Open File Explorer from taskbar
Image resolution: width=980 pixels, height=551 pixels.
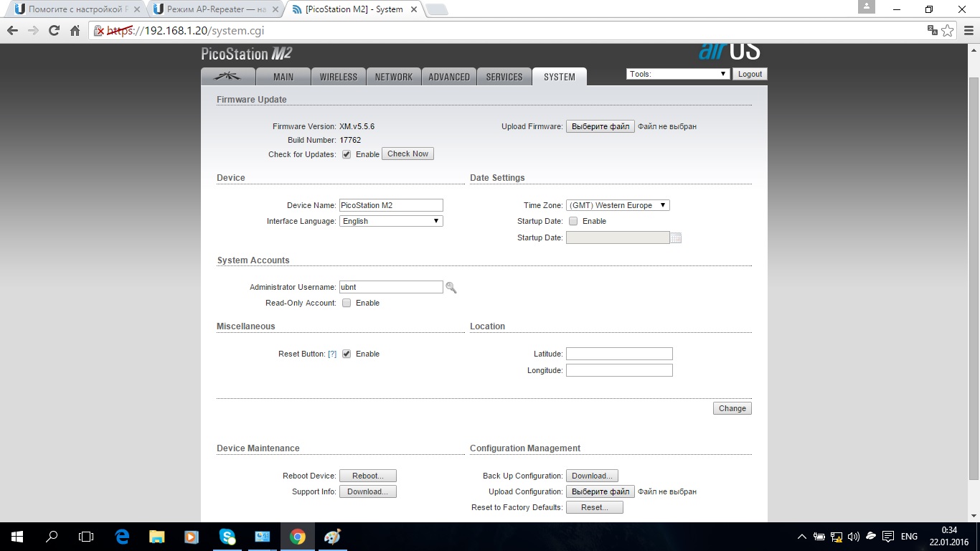tap(156, 536)
